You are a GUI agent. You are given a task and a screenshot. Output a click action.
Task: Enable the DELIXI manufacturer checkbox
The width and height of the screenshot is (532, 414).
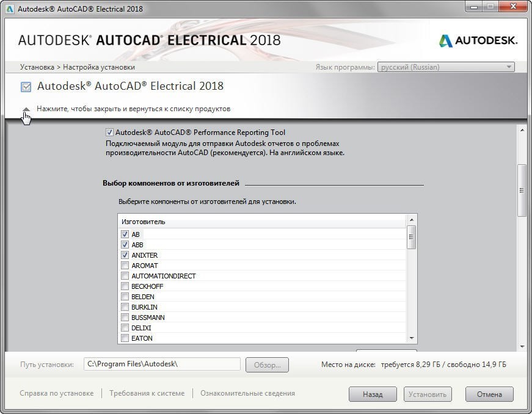[125, 328]
